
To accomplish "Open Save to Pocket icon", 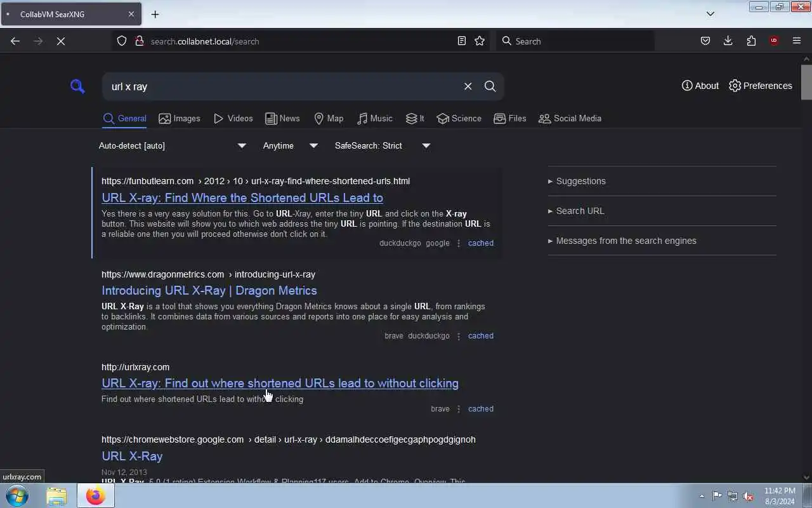I will tap(705, 41).
